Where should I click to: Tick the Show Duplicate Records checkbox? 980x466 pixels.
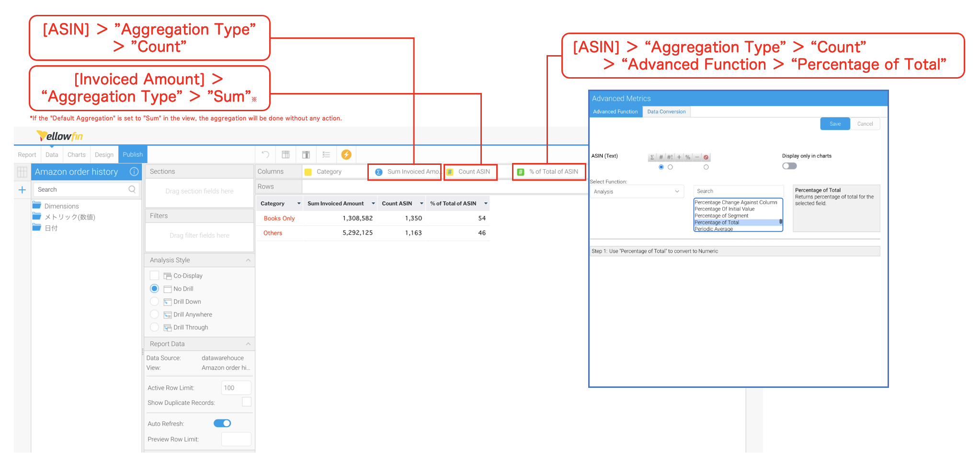point(247,402)
